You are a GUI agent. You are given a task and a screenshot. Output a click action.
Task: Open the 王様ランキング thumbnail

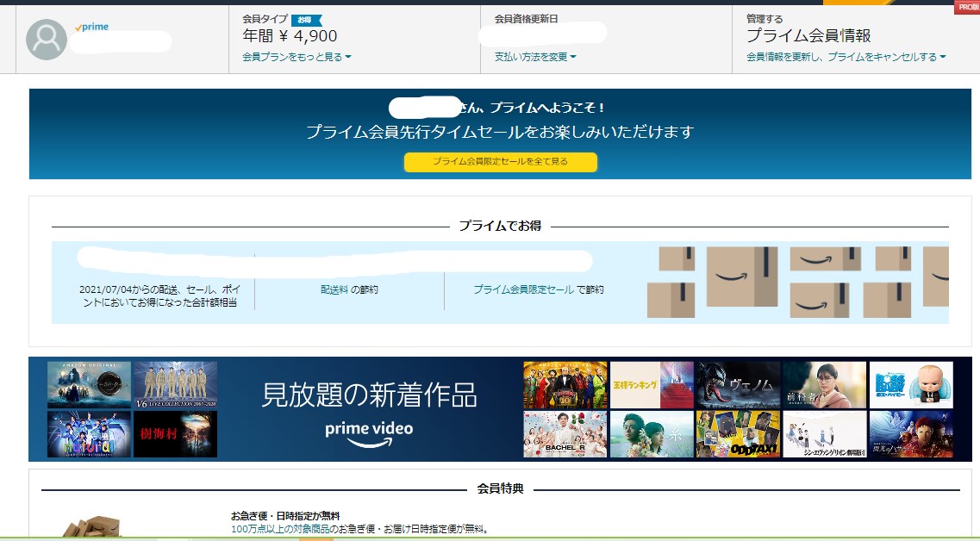tap(652, 385)
